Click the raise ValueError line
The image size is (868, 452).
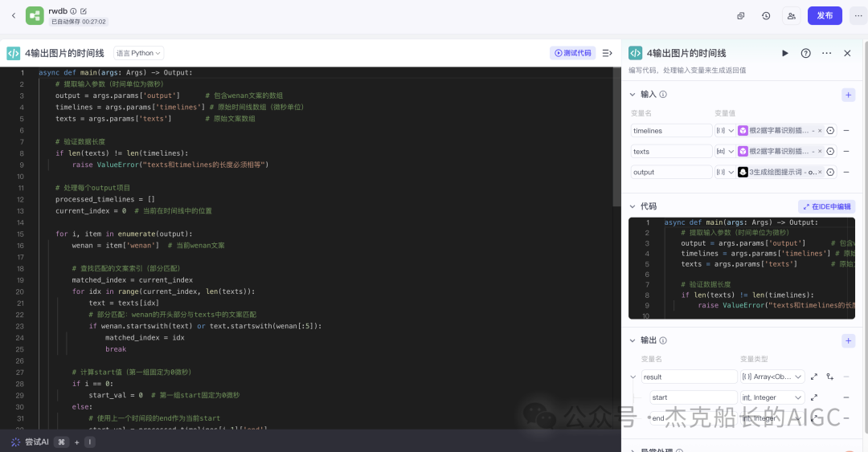tap(170, 165)
